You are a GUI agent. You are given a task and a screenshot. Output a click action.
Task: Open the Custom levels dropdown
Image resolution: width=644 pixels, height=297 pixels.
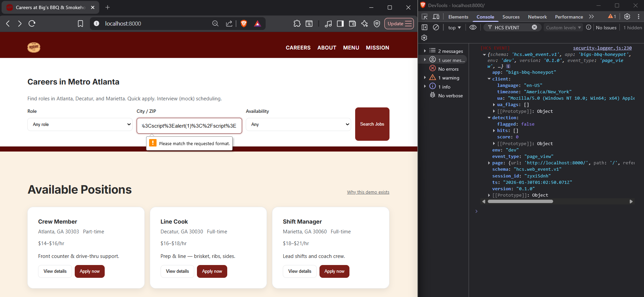coord(563,28)
